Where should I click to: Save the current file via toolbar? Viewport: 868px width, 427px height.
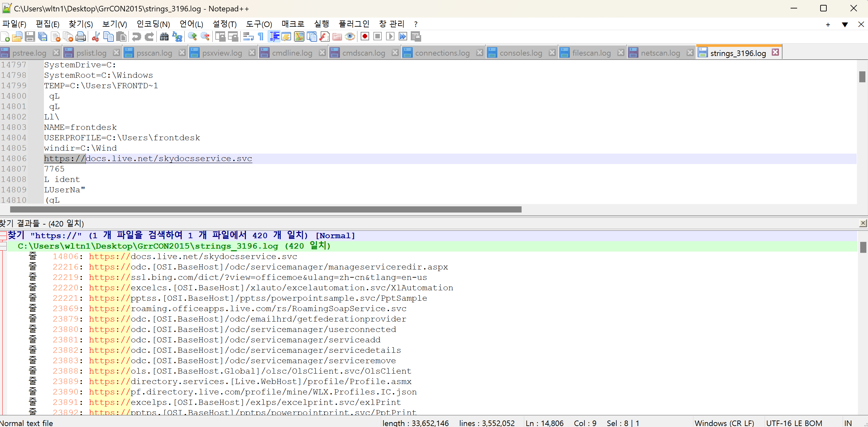[30, 36]
